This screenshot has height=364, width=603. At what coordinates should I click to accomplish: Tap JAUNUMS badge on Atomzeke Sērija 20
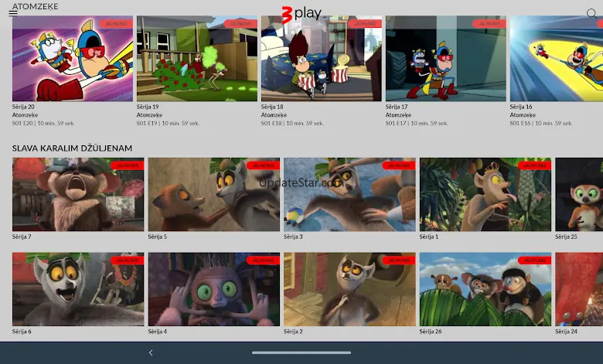point(116,24)
